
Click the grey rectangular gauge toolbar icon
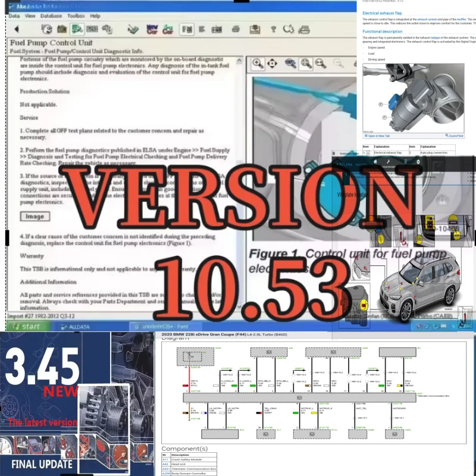click(x=92, y=29)
